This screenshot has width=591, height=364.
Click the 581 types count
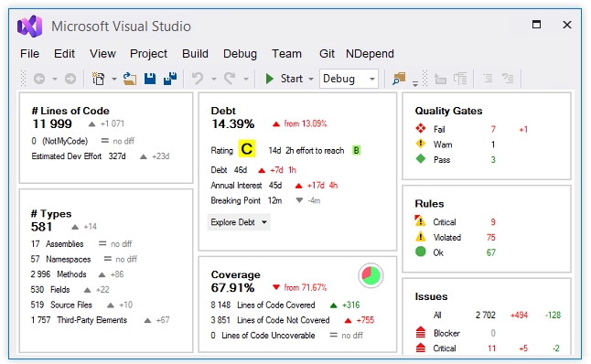41,227
